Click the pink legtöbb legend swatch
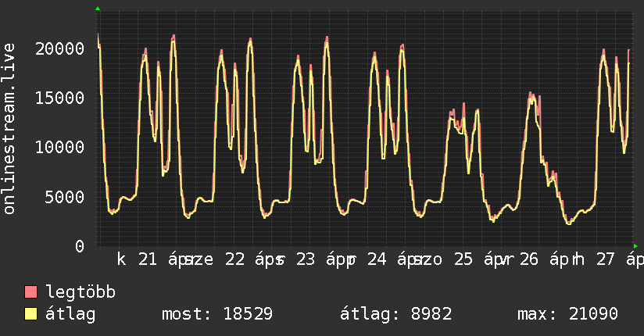The width and height of the screenshot is (644, 336). coord(30,292)
